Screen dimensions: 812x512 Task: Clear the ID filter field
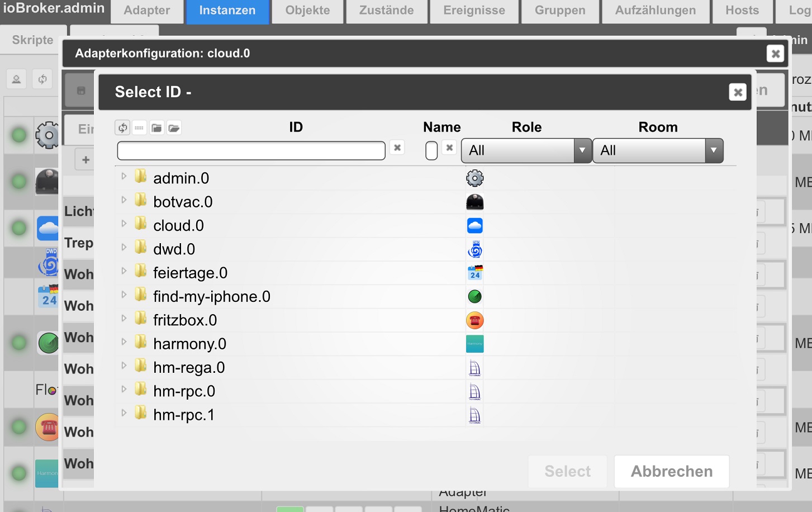pos(397,148)
